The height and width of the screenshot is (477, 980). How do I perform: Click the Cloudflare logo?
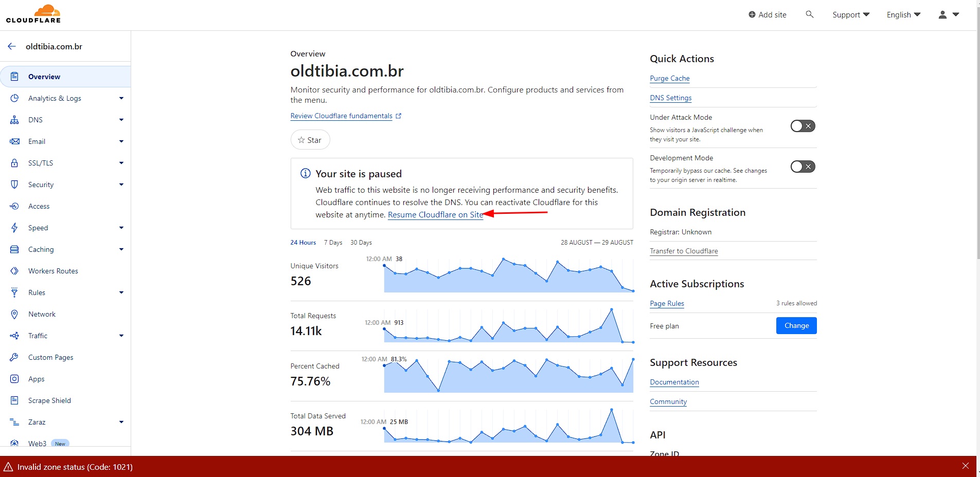[x=33, y=14]
